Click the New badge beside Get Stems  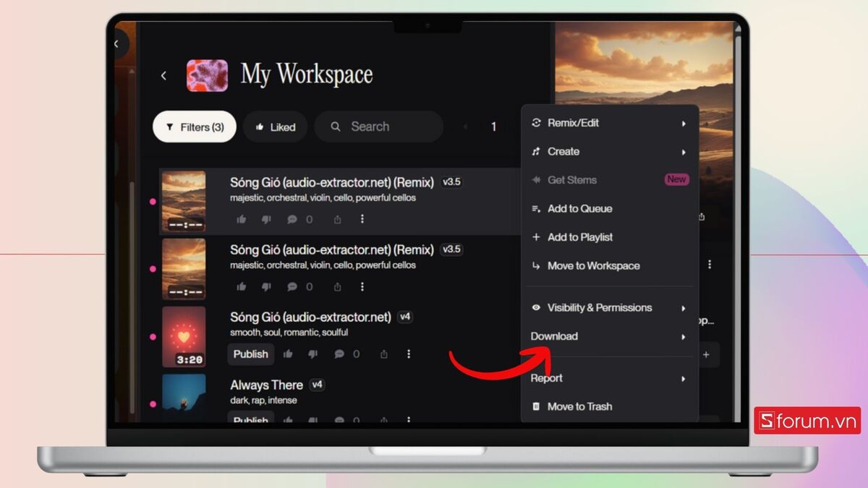(676, 179)
